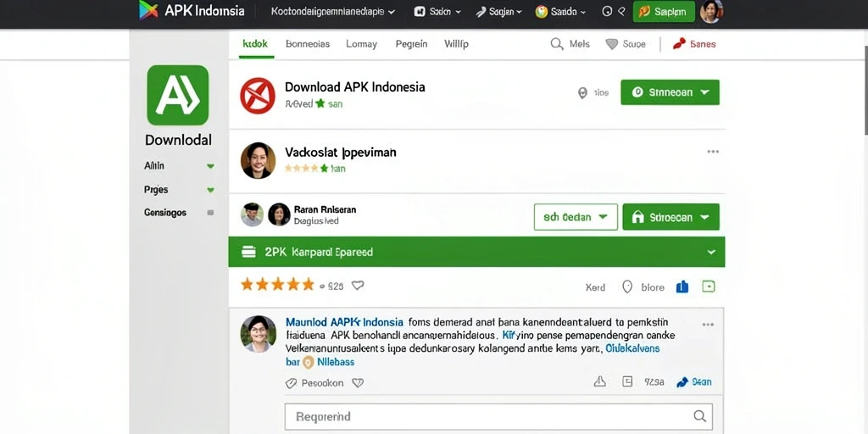
Task: Expand the Aliln sidebar item
Action: 179,165
